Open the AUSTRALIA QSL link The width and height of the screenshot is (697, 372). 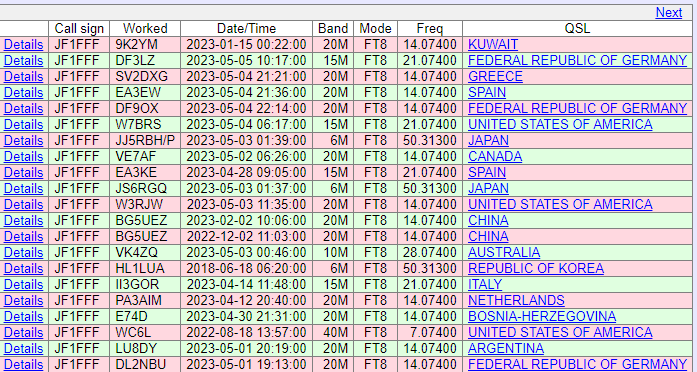click(x=504, y=252)
